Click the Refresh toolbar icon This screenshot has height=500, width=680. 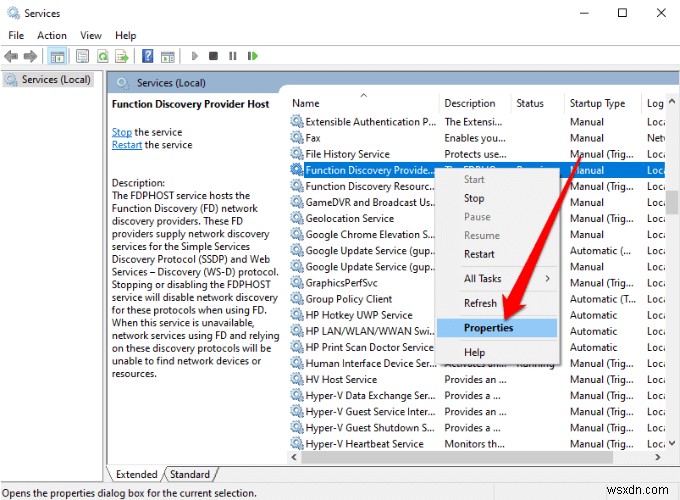(x=103, y=56)
